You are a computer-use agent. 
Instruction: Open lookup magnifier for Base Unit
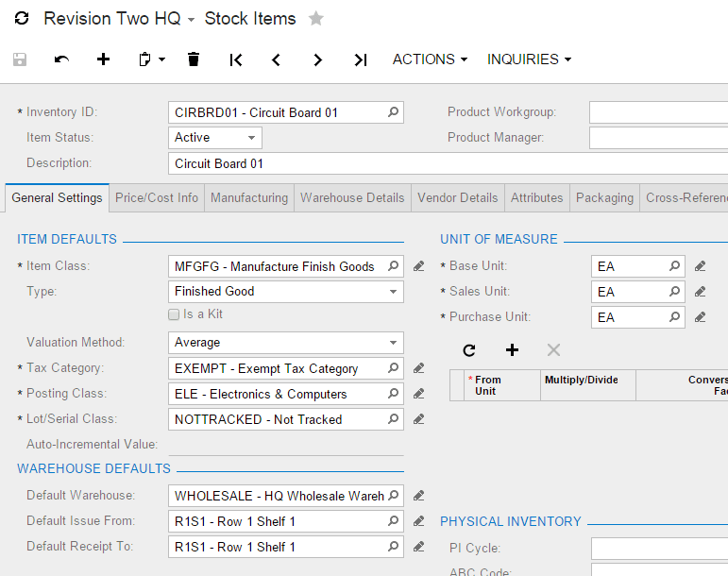(x=674, y=266)
